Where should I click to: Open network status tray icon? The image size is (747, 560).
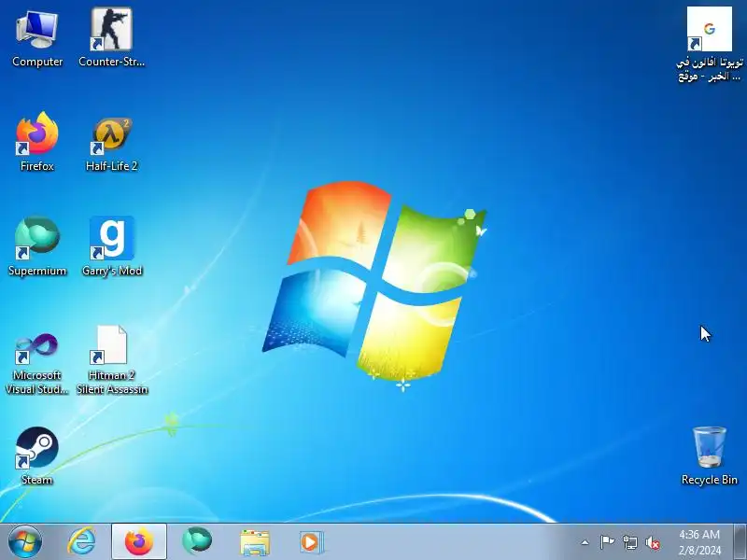pyautogui.click(x=629, y=542)
